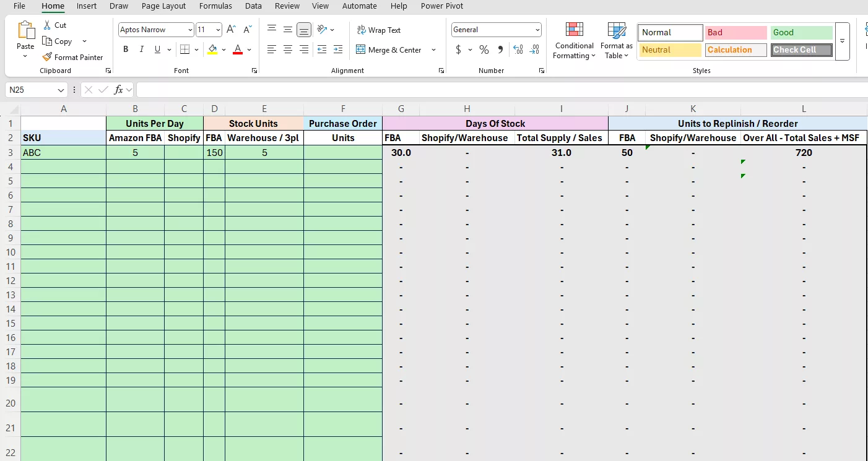Open the font size dropdown

pyautogui.click(x=217, y=29)
